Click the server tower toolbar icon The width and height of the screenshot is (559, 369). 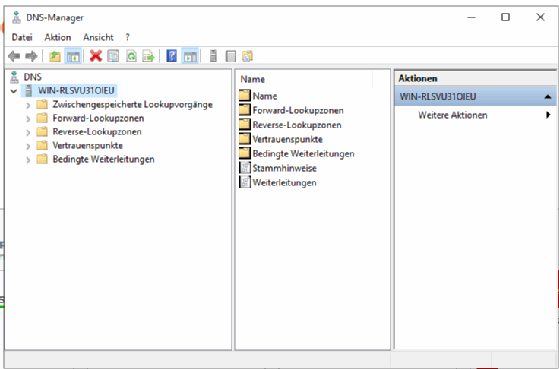tap(213, 56)
